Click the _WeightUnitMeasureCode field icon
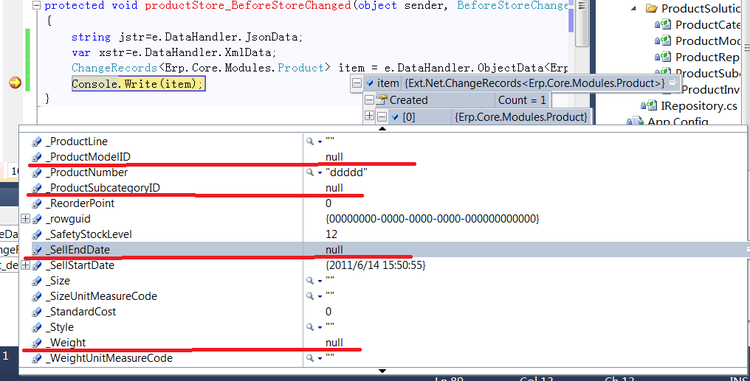Screen dimensions: 750x381 (x=37, y=358)
